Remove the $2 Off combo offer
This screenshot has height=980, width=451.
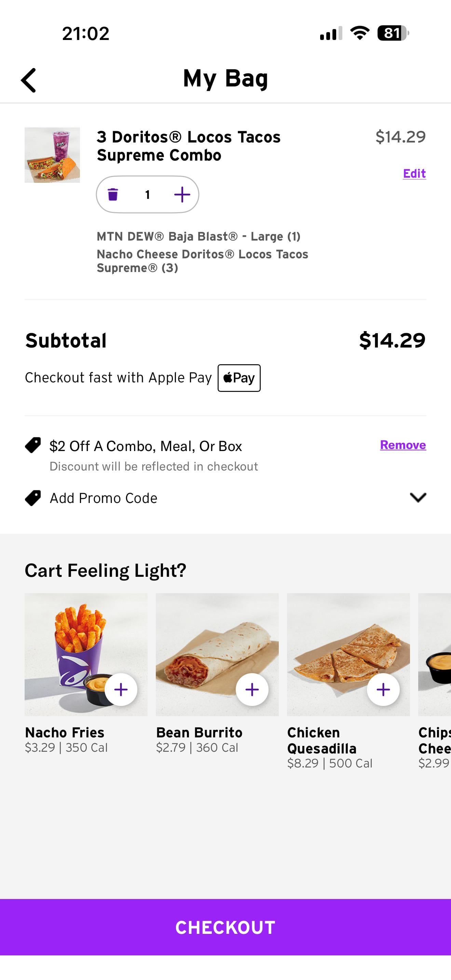pyautogui.click(x=403, y=445)
